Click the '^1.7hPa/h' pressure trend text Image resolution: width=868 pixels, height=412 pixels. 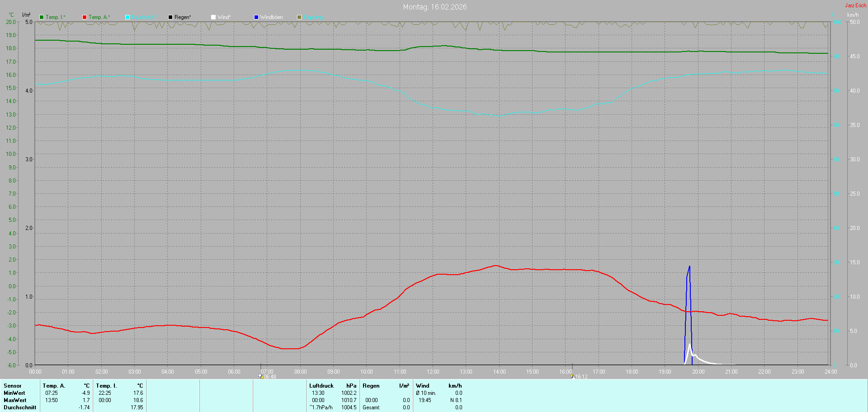tap(321, 407)
